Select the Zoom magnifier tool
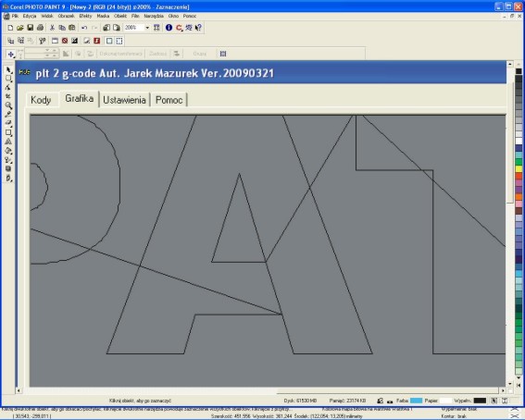 pos(8,105)
